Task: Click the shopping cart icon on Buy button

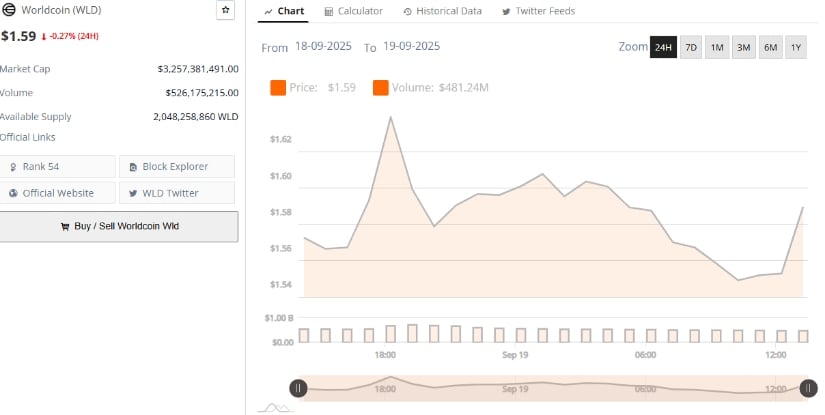Action: [x=65, y=227]
